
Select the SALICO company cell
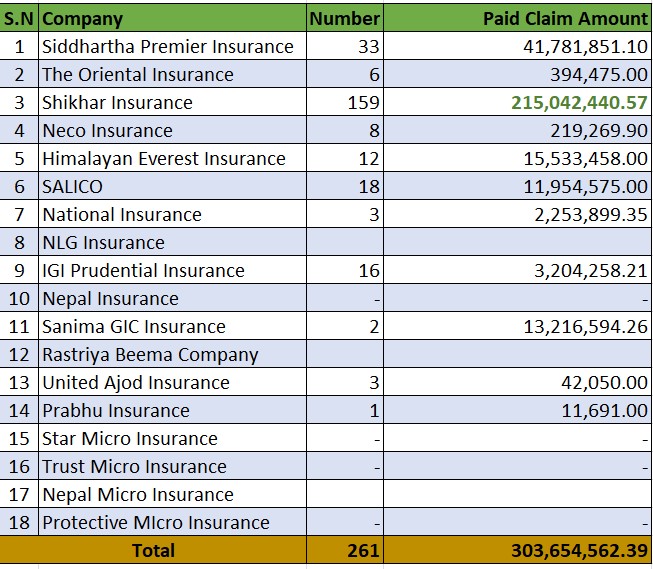coord(72,187)
